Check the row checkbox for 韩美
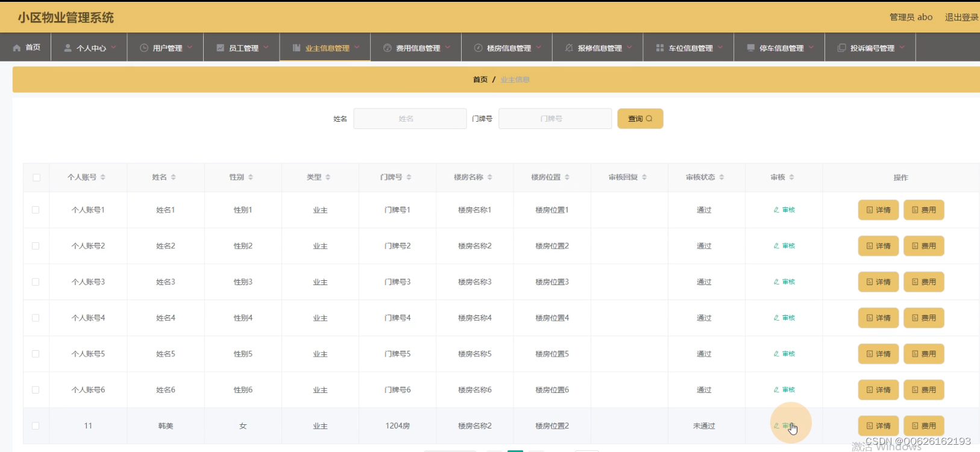This screenshot has width=980, height=452. pos(36,425)
